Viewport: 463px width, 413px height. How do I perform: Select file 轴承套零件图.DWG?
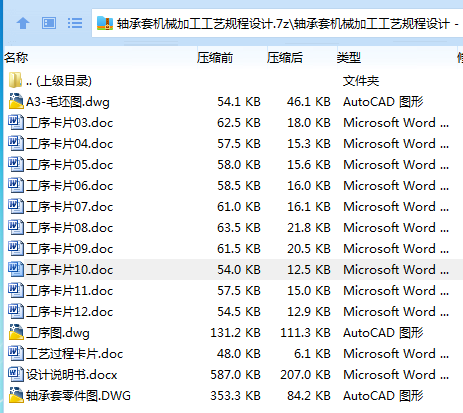[x=78, y=396]
